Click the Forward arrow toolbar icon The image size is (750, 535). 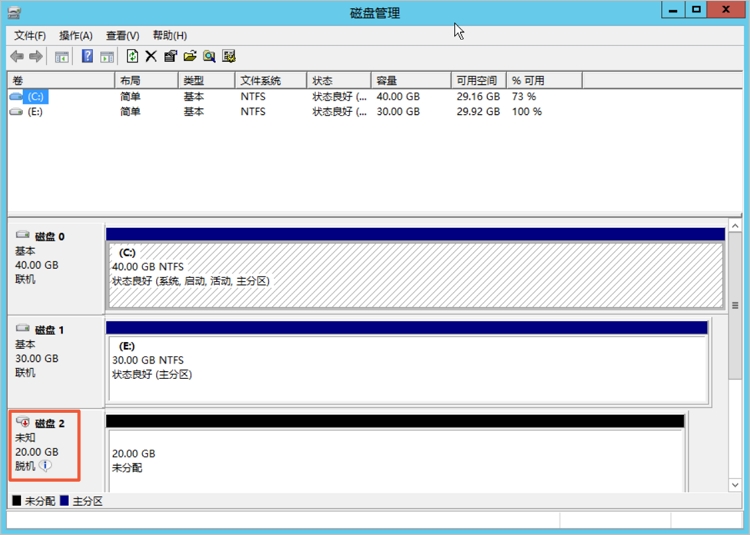(x=37, y=56)
